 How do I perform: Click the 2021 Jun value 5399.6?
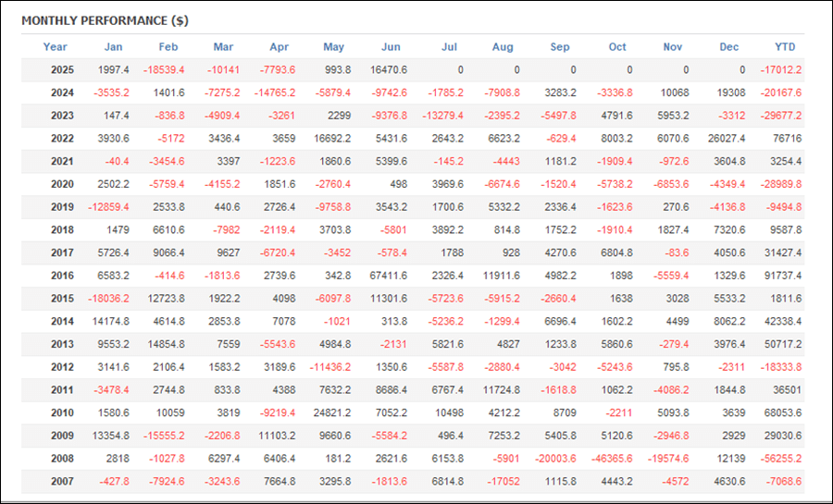coord(392,161)
